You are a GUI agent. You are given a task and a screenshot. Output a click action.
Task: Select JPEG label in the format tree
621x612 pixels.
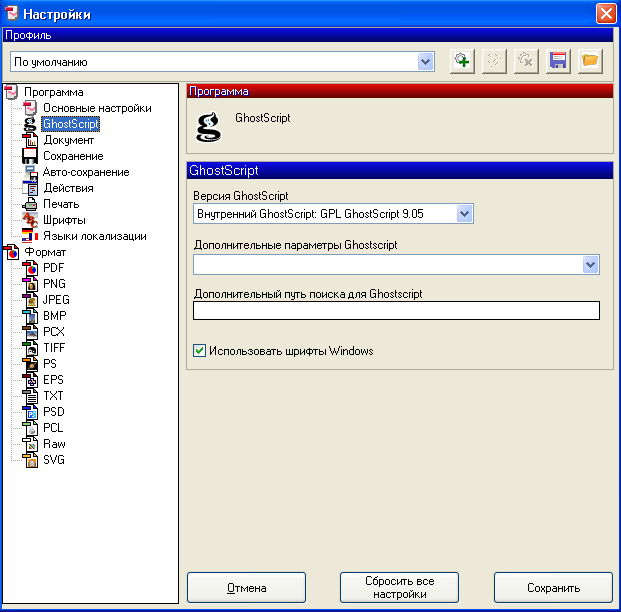tap(56, 300)
